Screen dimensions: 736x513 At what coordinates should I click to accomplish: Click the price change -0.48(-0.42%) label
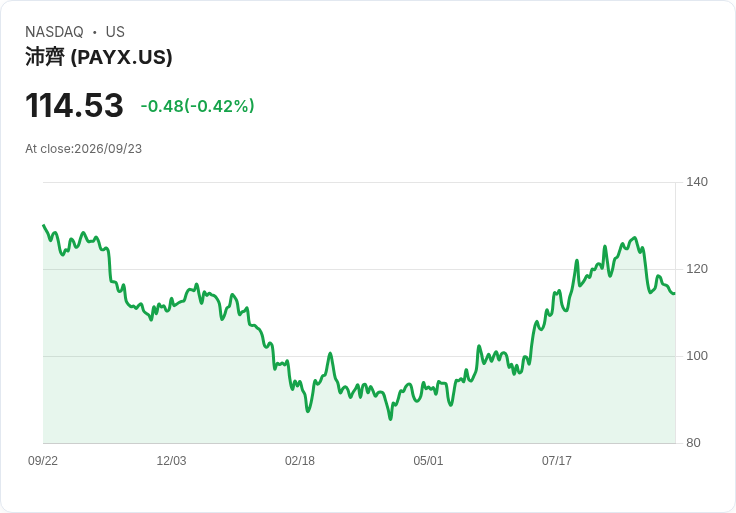(x=198, y=106)
